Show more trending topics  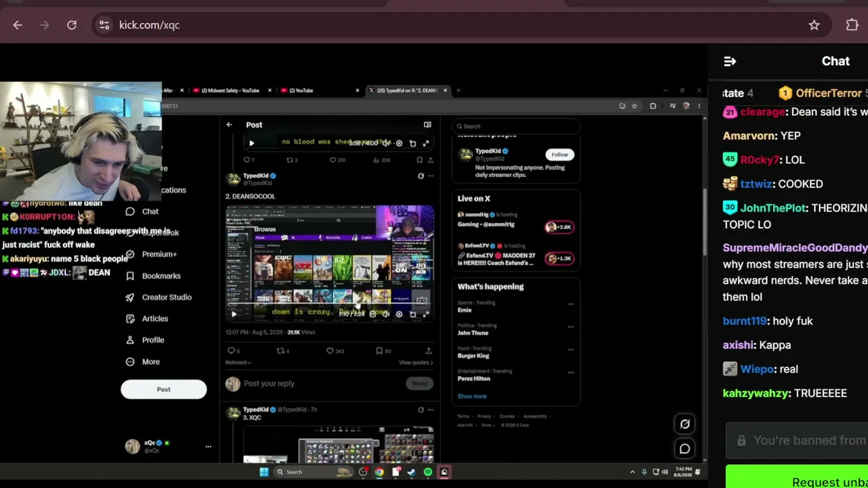pyautogui.click(x=472, y=396)
